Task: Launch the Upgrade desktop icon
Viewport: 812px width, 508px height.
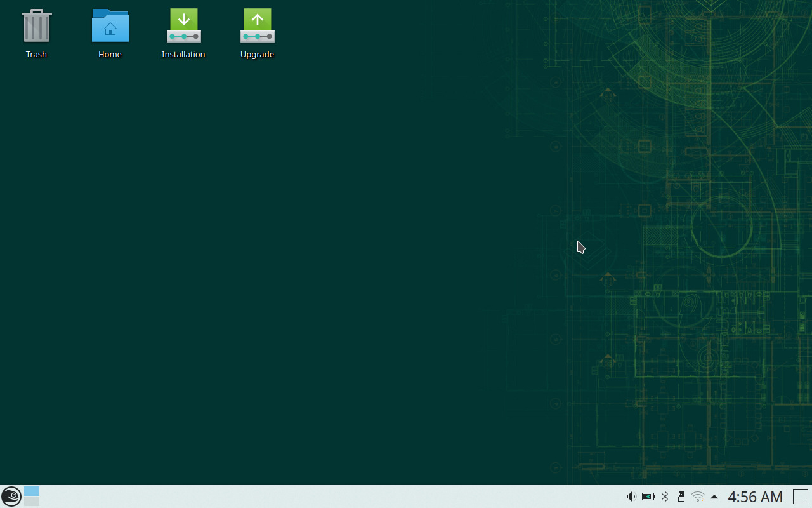Action: tap(257, 26)
